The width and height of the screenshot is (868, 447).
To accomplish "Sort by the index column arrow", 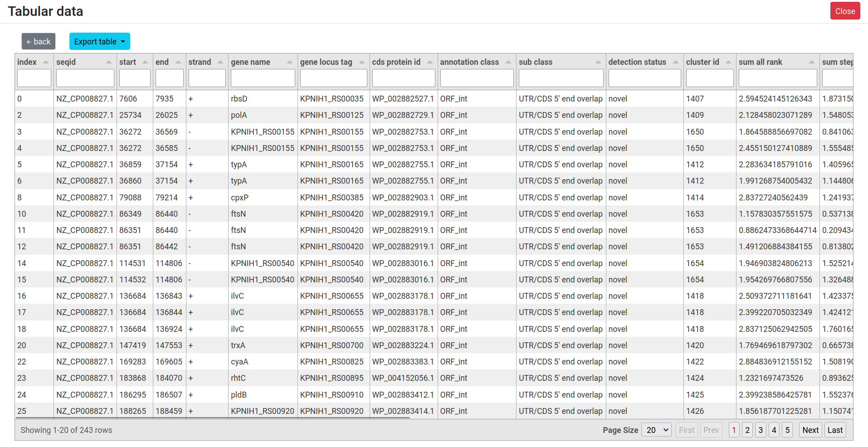I will pos(46,62).
